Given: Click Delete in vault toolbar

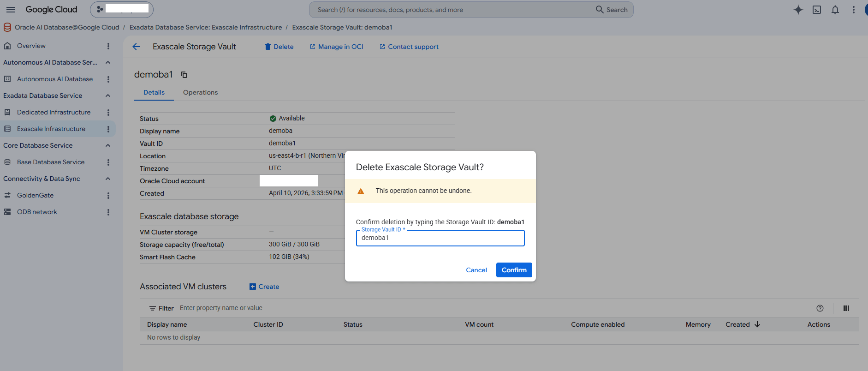Looking at the screenshot, I should tap(279, 47).
